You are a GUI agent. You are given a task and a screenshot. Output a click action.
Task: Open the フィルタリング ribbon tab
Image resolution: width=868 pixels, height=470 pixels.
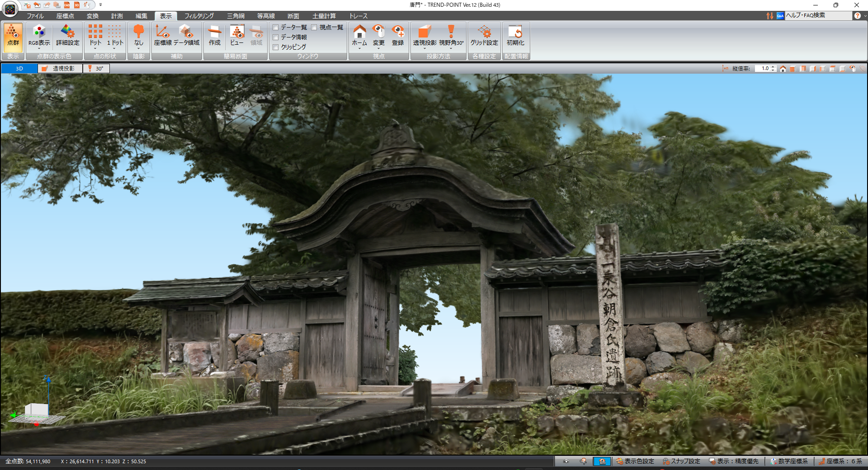tap(199, 16)
